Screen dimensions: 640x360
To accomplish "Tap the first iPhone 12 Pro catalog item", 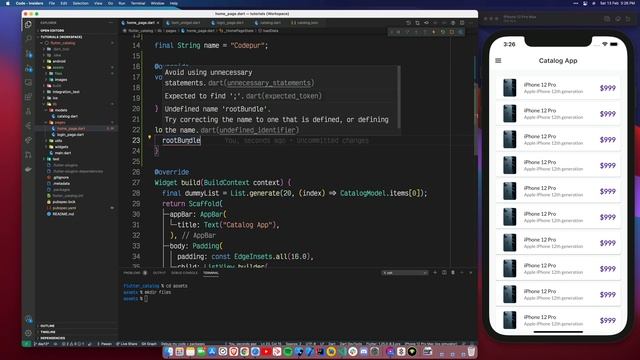I will 558,88.
